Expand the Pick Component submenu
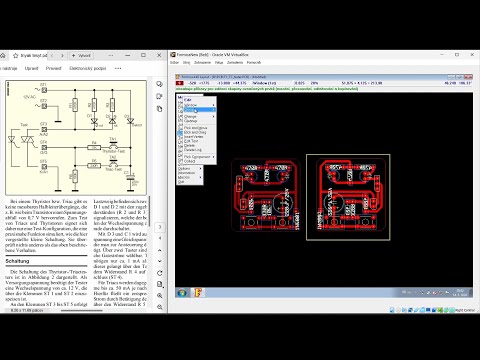This screenshot has height=360, width=480. (x=199, y=157)
